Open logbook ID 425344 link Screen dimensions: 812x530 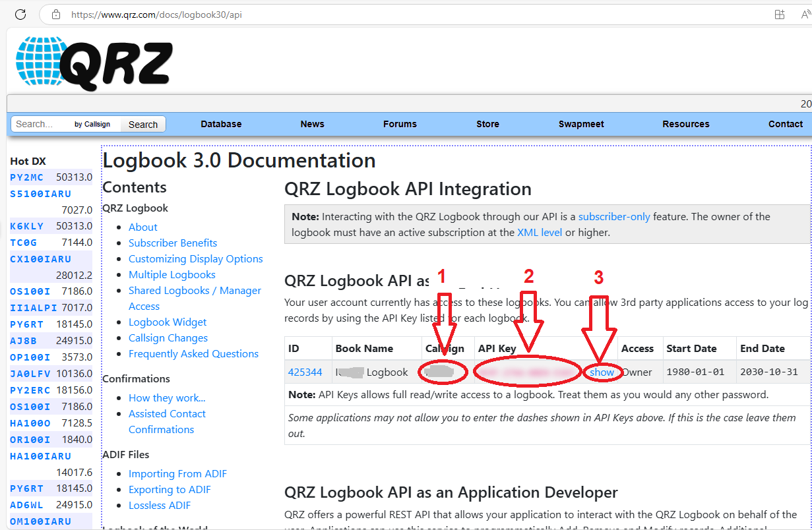click(305, 372)
